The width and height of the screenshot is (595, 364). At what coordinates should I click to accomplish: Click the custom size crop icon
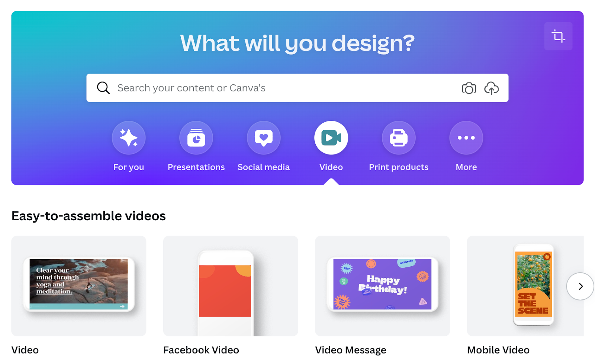coord(558,36)
